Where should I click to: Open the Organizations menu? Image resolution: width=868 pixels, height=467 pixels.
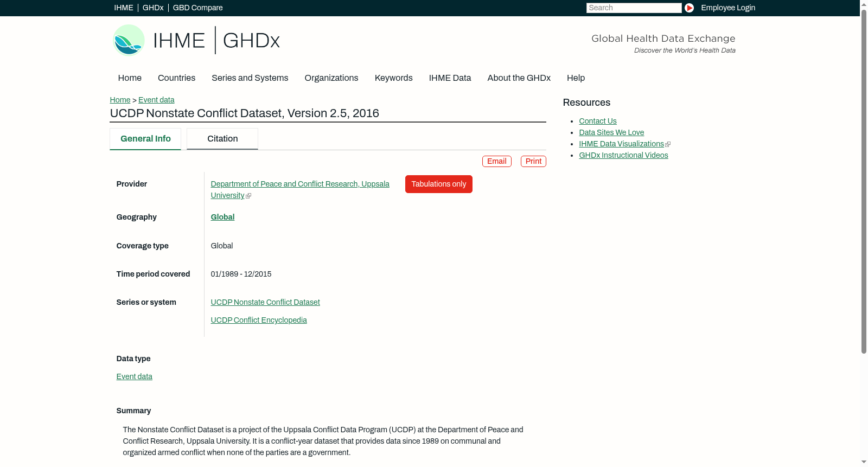click(331, 78)
